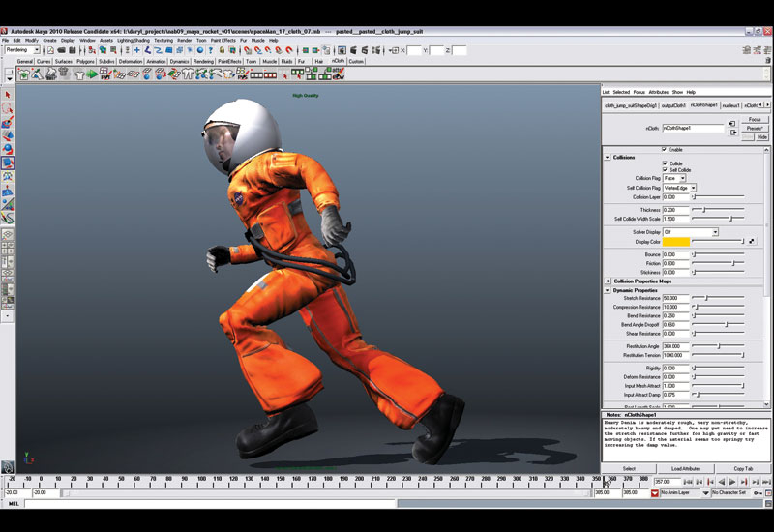774x532 pixels.
Task: Select the nucleus1 attribute tab
Action: pos(730,105)
